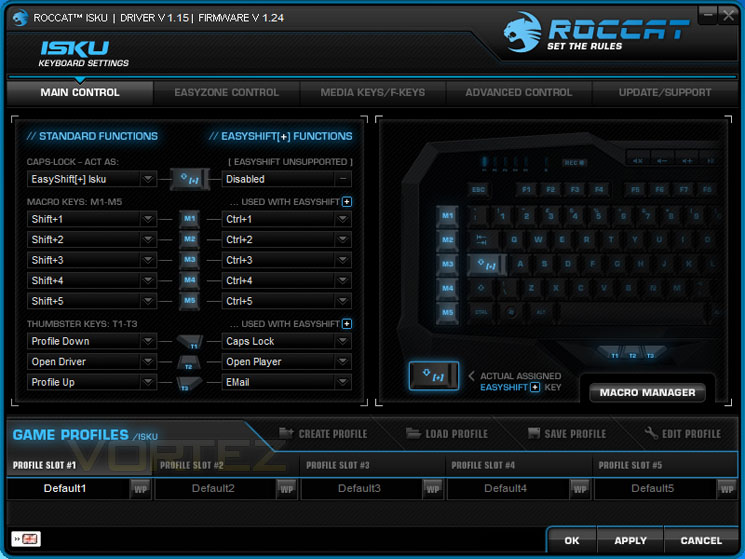Go to the Update/Support tab
The height and width of the screenshot is (559, 745).
[x=665, y=93]
